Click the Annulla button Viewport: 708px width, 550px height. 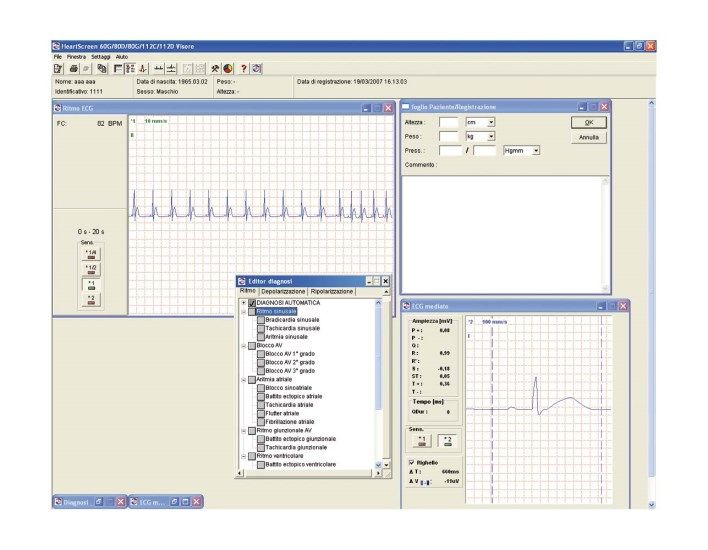pyautogui.click(x=588, y=137)
